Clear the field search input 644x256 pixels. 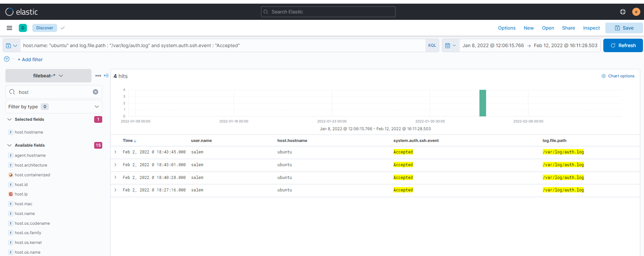[x=96, y=92]
